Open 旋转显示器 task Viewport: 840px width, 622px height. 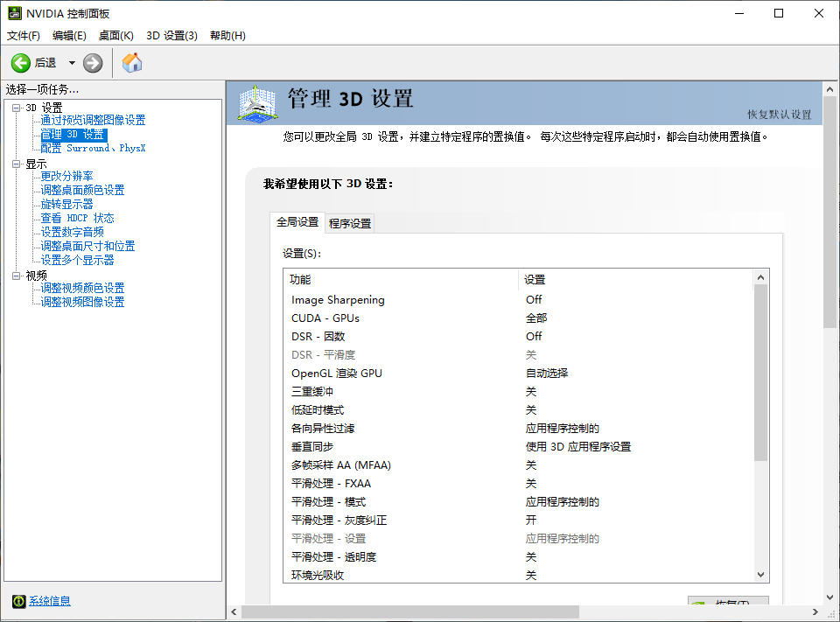(x=67, y=204)
